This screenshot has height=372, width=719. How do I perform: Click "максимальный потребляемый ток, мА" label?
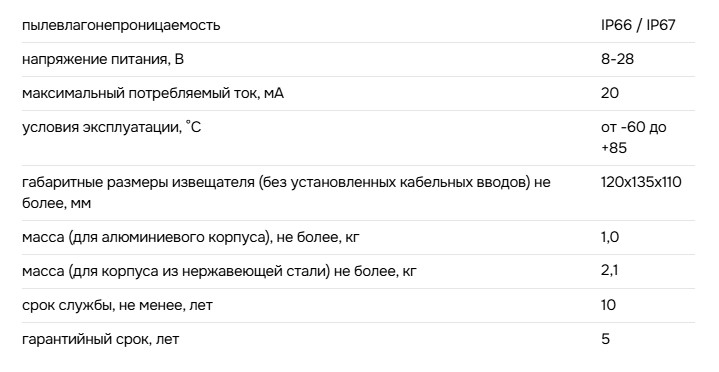tap(153, 93)
